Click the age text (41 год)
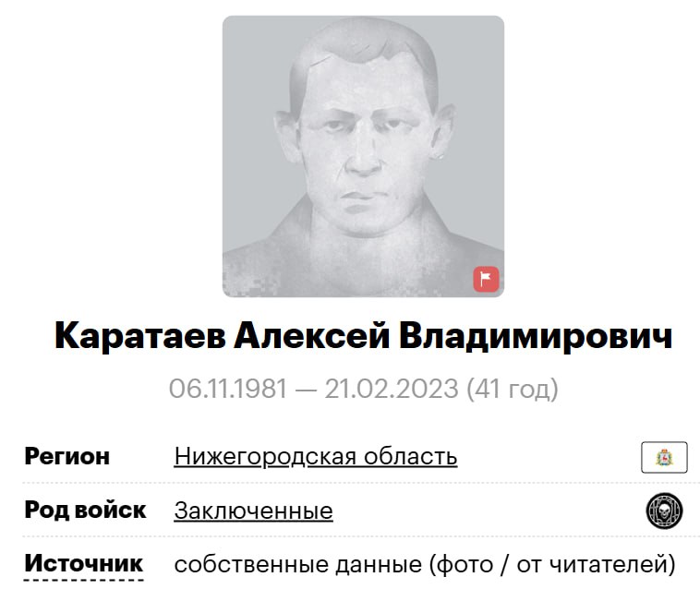 (513, 389)
